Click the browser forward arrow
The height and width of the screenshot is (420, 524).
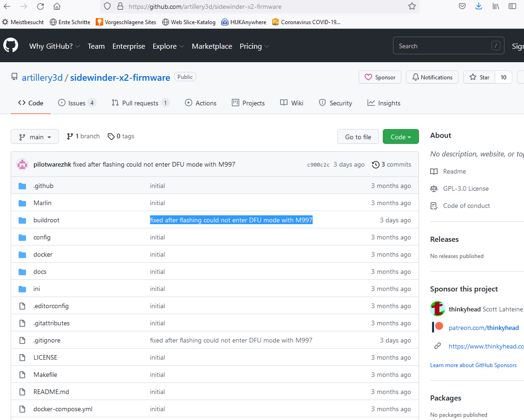23,6
